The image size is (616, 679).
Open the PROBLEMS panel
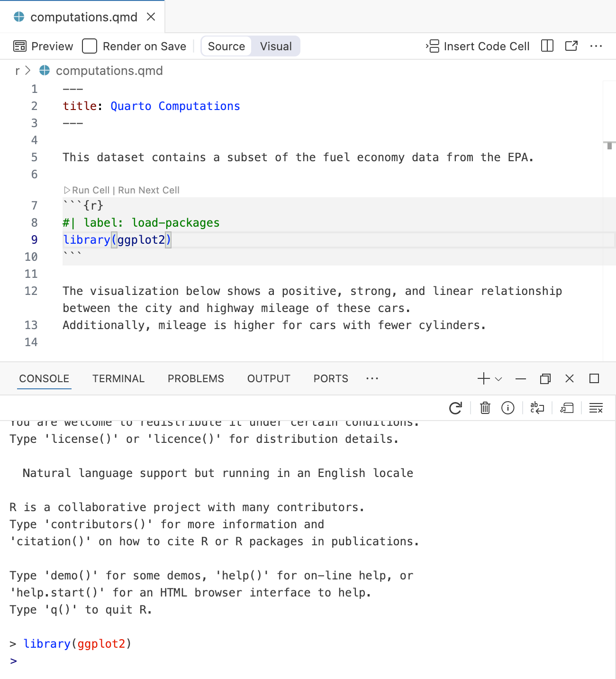(x=195, y=378)
